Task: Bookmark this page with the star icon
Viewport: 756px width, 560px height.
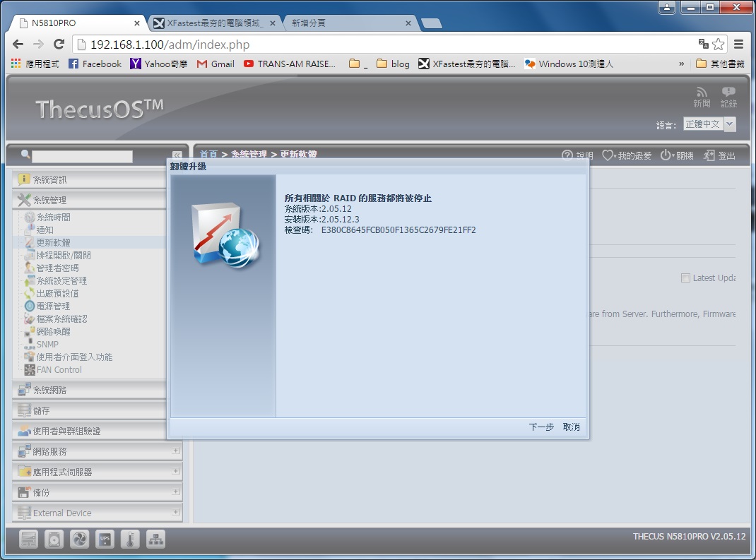Action: click(719, 44)
